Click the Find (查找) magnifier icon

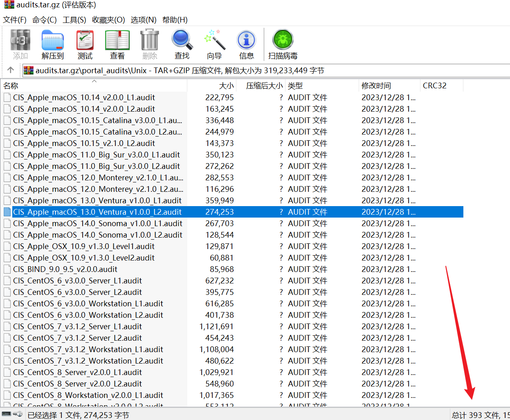pos(182,40)
